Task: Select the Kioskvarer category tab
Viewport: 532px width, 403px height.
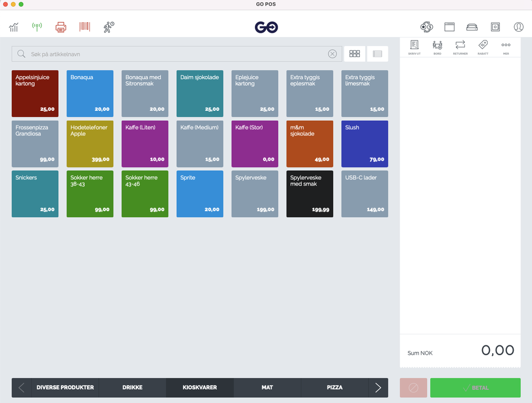Action: (200, 387)
